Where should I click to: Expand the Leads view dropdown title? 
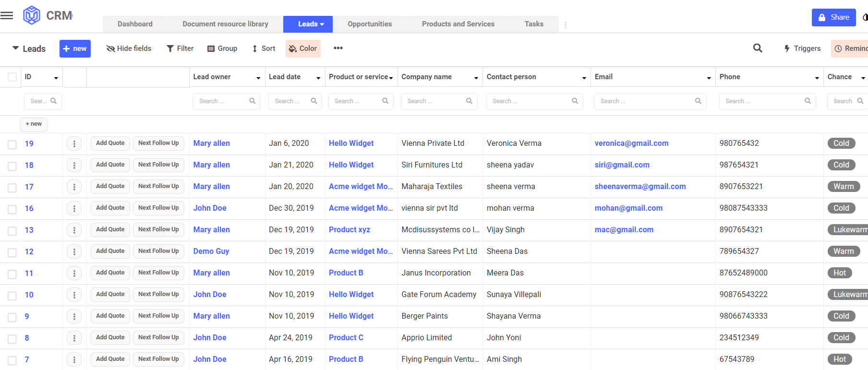[29, 48]
